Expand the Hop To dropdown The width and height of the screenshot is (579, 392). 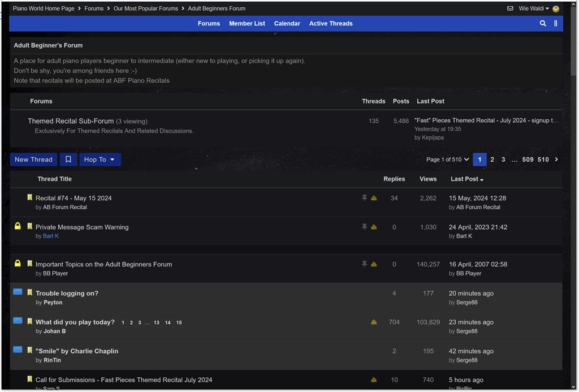point(100,160)
